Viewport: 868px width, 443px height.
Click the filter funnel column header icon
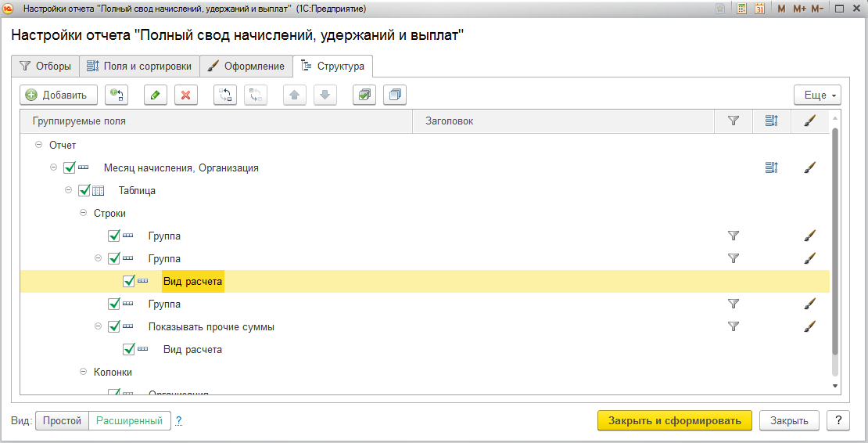click(x=733, y=121)
